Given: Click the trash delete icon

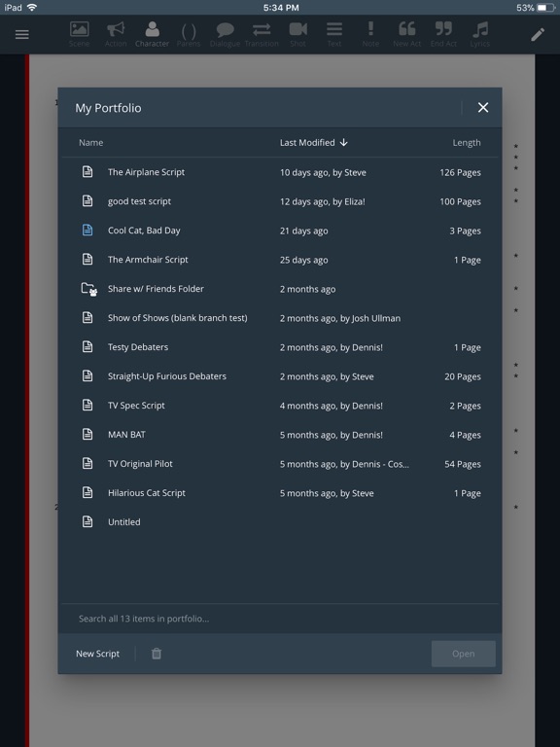Looking at the screenshot, I should coord(157,654).
